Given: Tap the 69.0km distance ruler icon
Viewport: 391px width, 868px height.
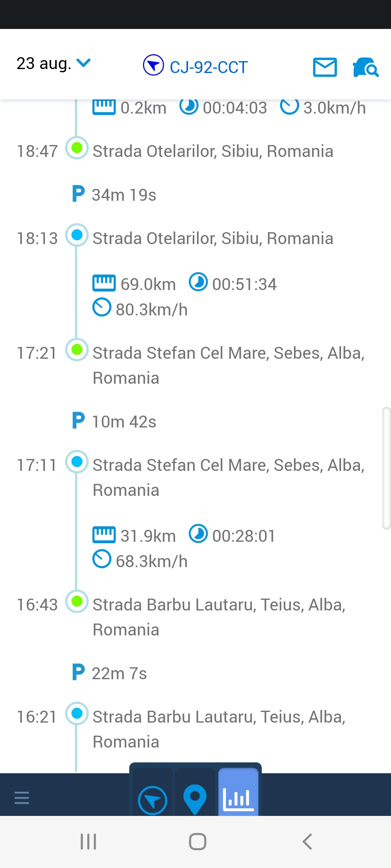Looking at the screenshot, I should click(x=104, y=283).
